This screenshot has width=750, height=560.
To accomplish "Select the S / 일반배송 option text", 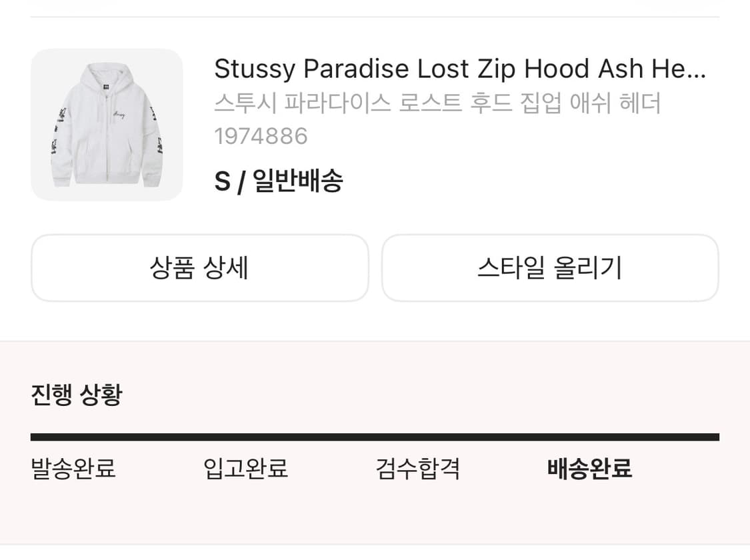I will pyautogui.click(x=279, y=180).
